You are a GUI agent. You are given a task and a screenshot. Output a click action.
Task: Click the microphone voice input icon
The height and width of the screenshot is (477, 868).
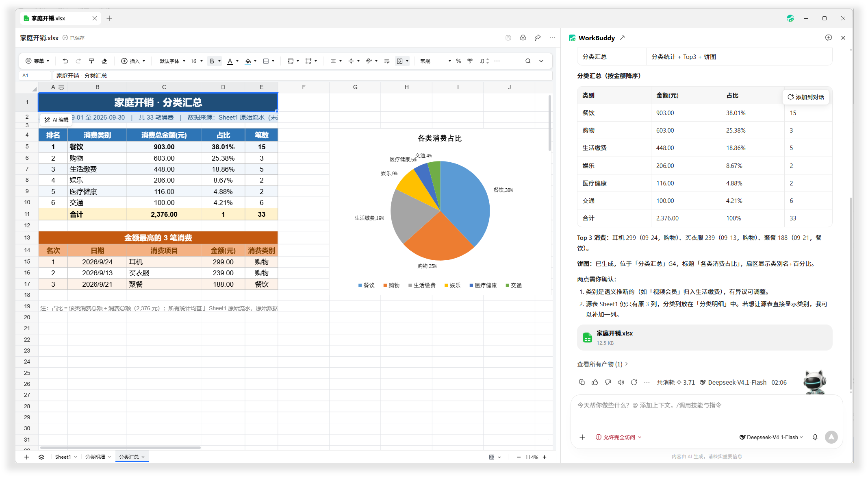(x=815, y=437)
